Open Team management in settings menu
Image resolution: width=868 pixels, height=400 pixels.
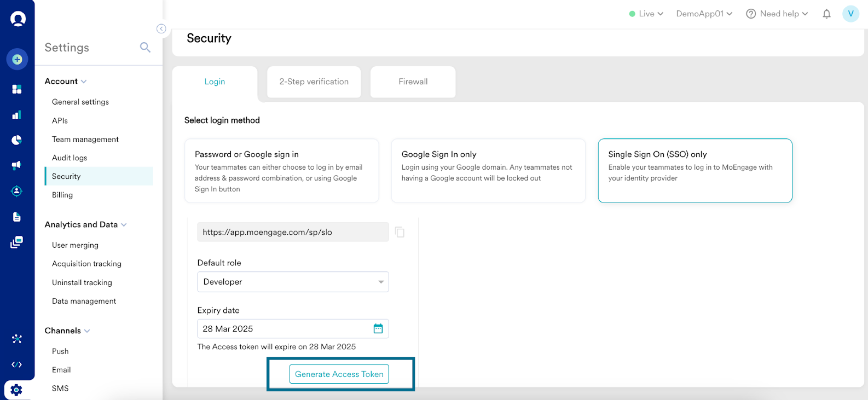tap(85, 139)
